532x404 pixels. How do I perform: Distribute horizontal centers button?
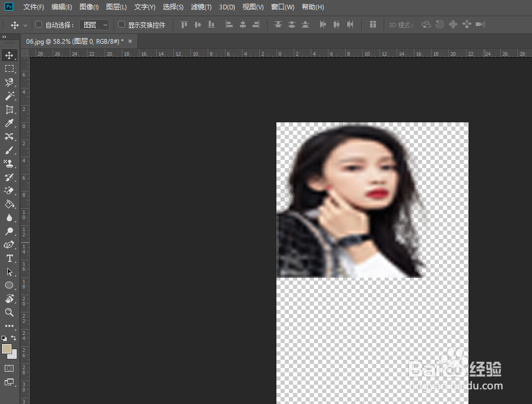click(x=337, y=24)
